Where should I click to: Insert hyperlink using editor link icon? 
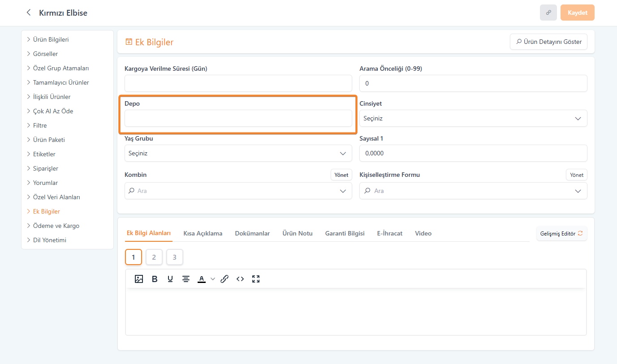(224, 279)
